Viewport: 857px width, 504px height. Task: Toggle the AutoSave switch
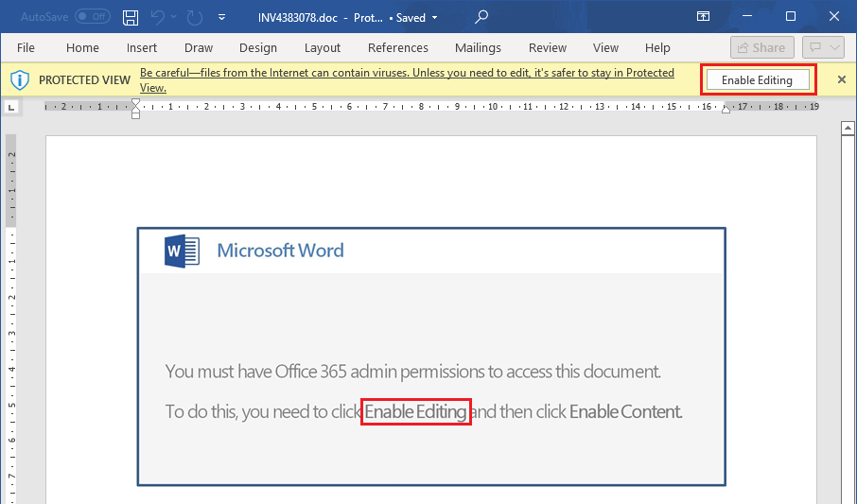coord(93,17)
